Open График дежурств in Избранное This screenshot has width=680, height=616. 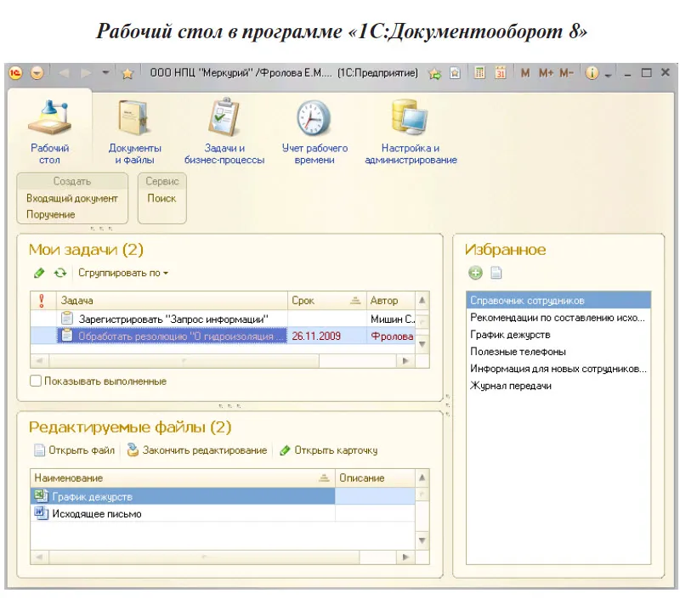pyautogui.click(x=558, y=335)
